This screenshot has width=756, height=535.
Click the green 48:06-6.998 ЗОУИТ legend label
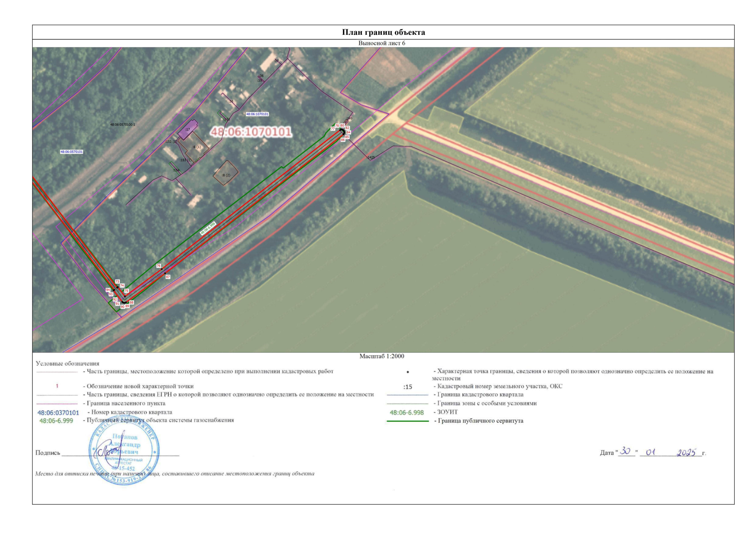407,412
